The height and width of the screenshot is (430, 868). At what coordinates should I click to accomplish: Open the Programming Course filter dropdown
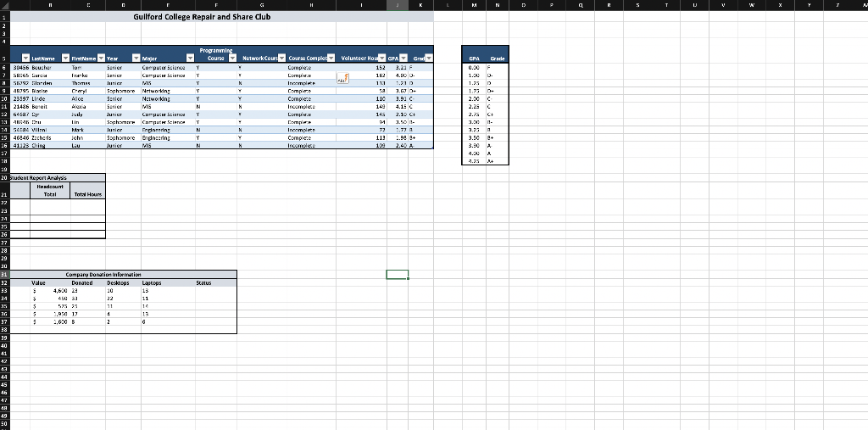click(x=232, y=59)
